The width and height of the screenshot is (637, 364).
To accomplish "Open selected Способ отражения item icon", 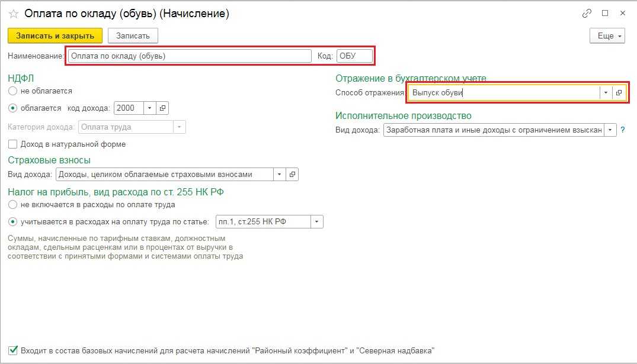I will click(619, 92).
